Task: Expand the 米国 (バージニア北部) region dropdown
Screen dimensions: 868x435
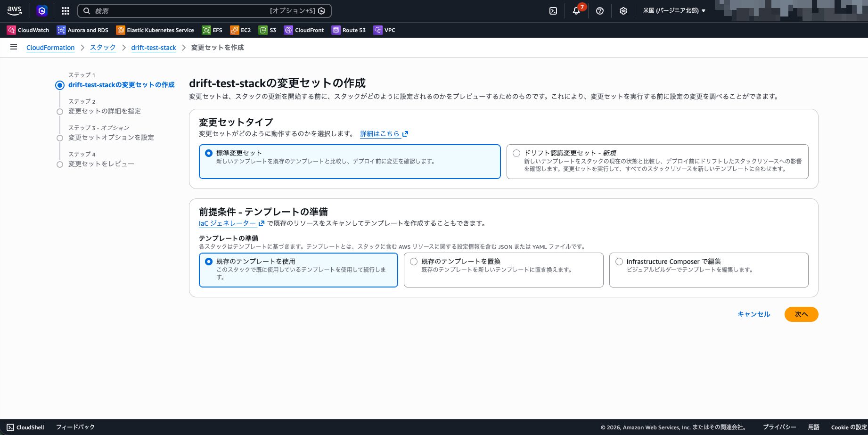Action: click(674, 11)
